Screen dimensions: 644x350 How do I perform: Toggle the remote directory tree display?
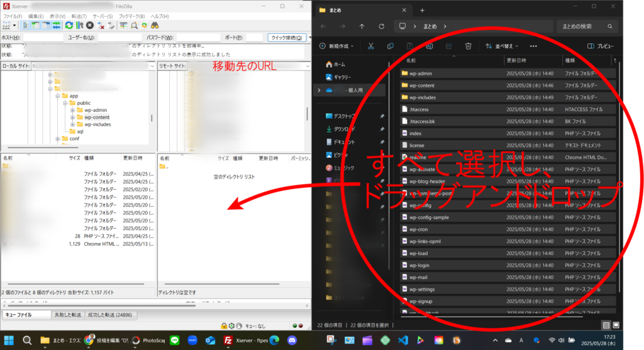pyautogui.click(x=45, y=25)
